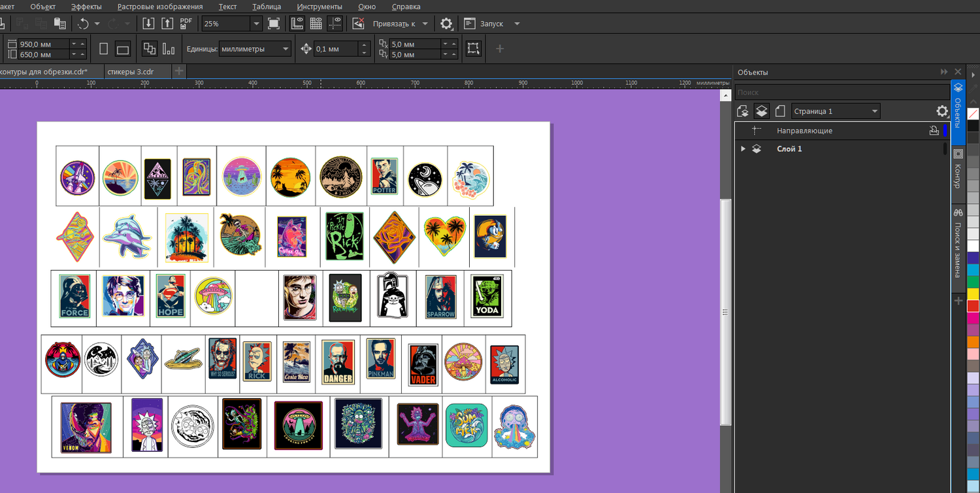
Task: Select the Направляющие row
Action: (x=841, y=131)
